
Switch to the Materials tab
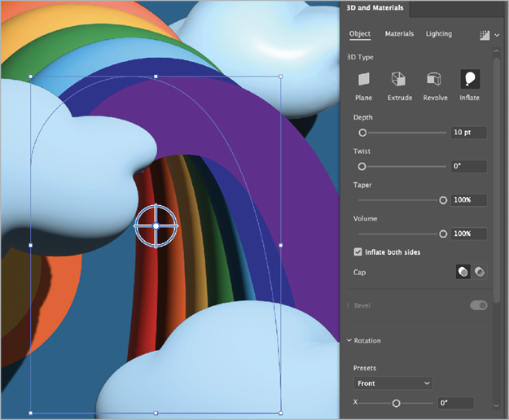399,33
